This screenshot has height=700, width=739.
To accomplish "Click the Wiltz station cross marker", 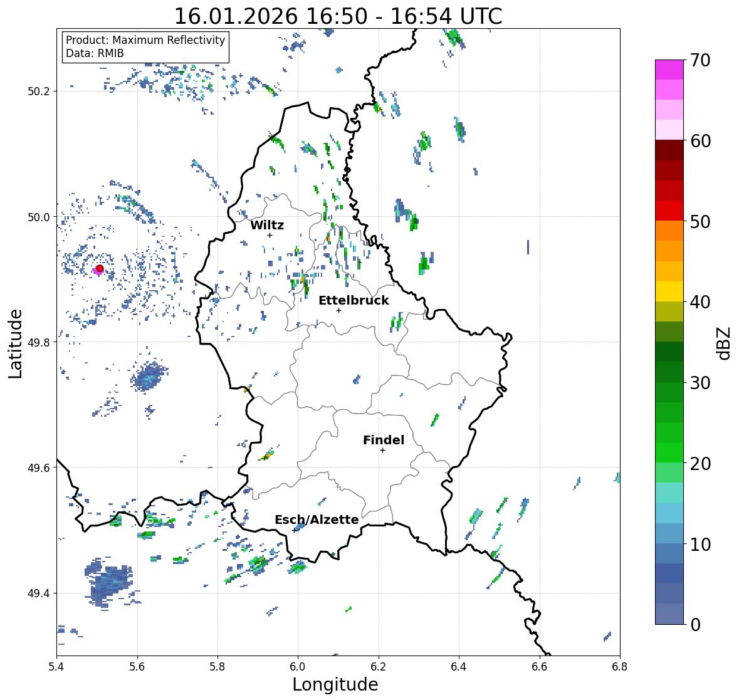I will pyautogui.click(x=270, y=235).
